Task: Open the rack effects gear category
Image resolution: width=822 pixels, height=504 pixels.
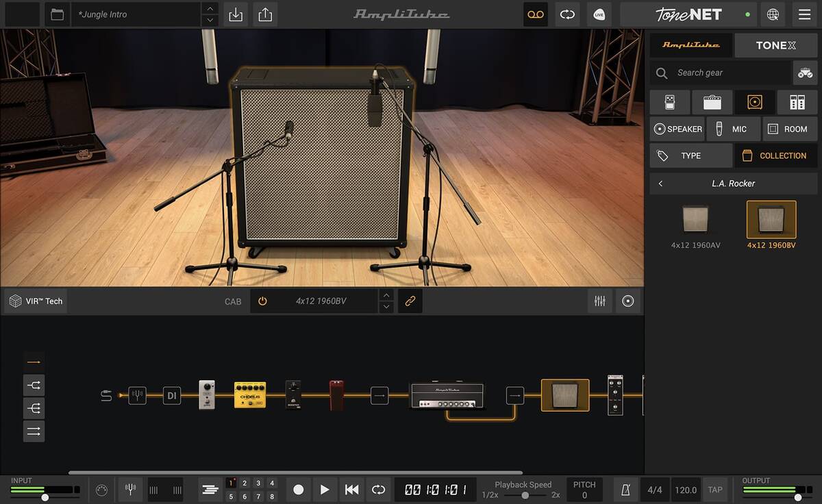Action: tap(797, 101)
